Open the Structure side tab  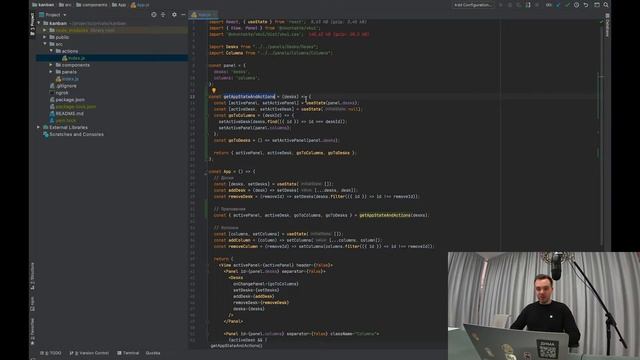click(33, 277)
